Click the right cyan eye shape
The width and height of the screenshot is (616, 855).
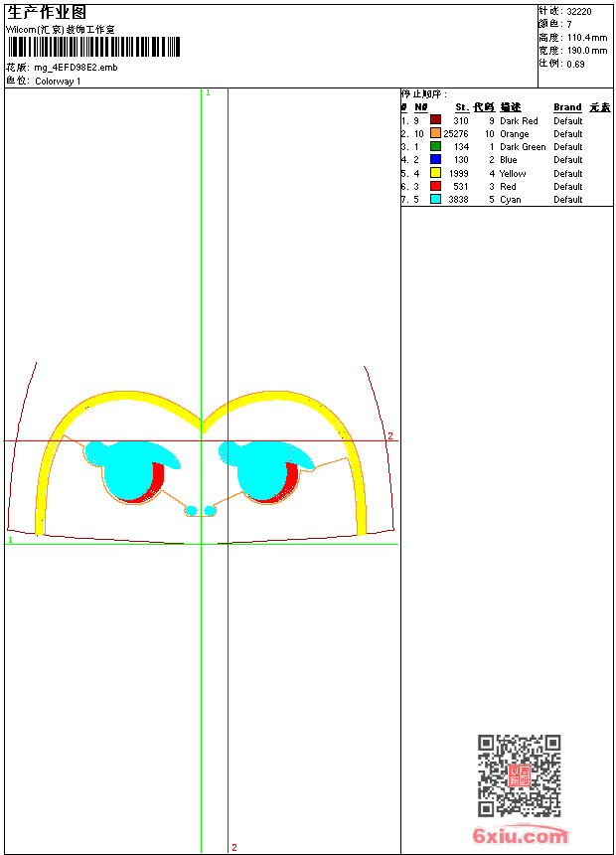click(260, 470)
